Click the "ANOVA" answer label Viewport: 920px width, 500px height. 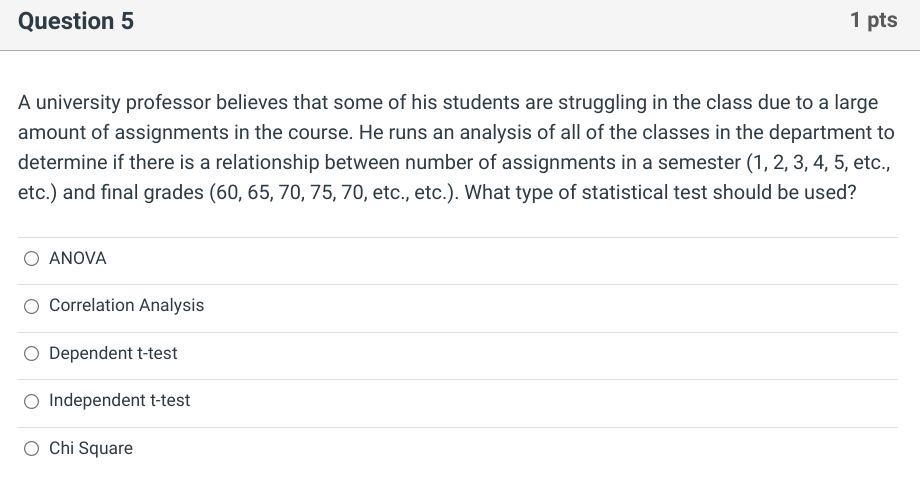click(77, 259)
